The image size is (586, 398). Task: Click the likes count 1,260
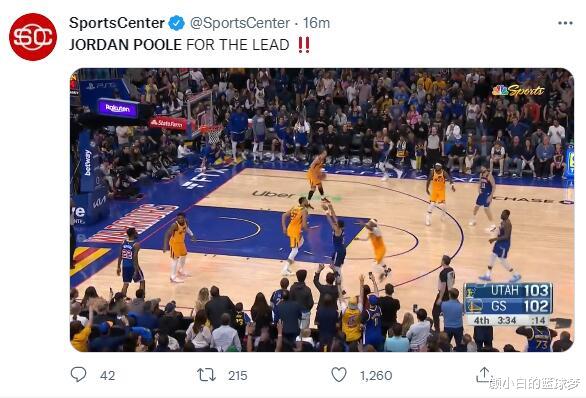pos(376,376)
